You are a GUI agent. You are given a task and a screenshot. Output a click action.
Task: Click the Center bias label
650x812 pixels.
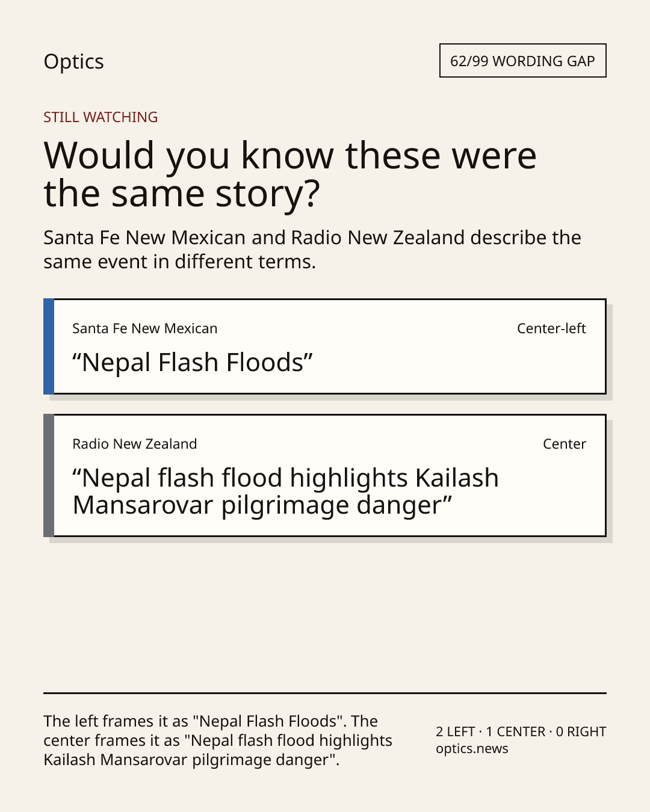pos(565,444)
